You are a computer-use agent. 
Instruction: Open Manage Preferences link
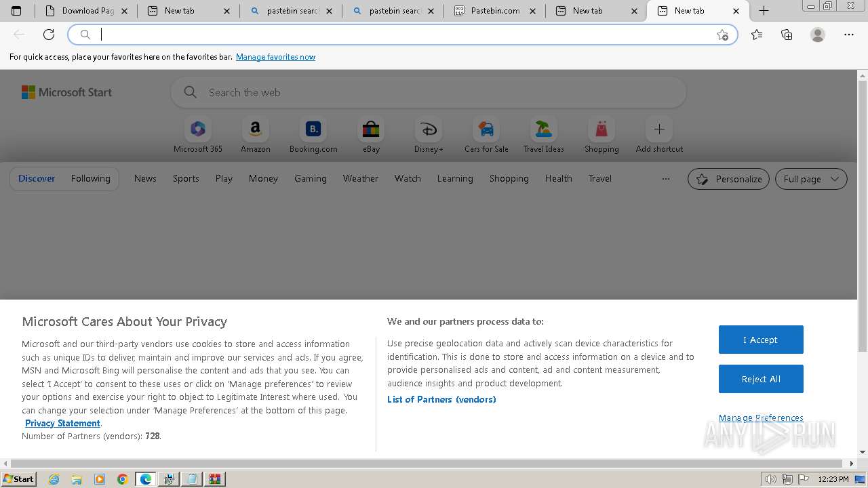(x=761, y=418)
